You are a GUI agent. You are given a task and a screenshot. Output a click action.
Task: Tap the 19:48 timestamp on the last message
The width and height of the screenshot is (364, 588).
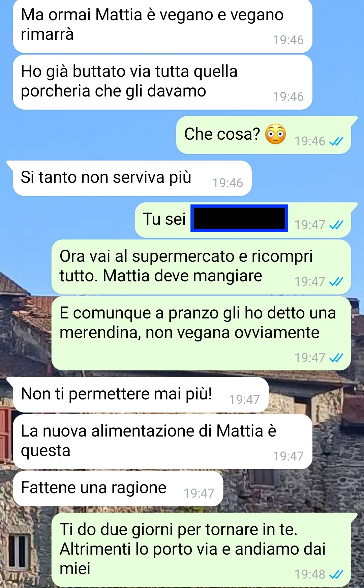point(310,574)
